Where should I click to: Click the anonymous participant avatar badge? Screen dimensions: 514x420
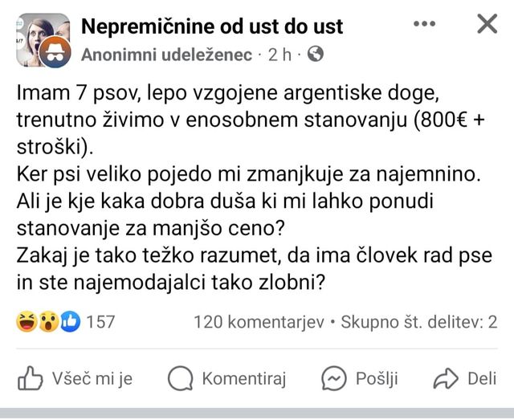tap(55, 52)
